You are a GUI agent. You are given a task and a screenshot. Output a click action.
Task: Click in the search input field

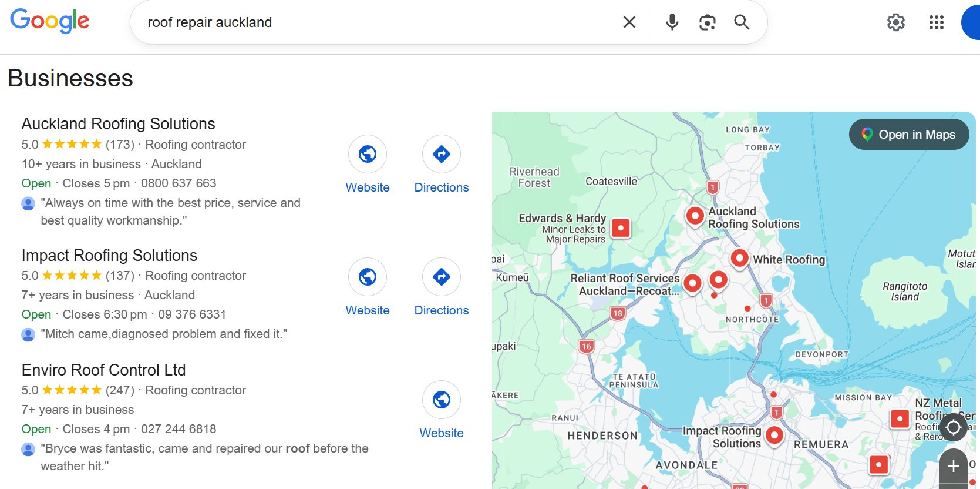point(376,22)
